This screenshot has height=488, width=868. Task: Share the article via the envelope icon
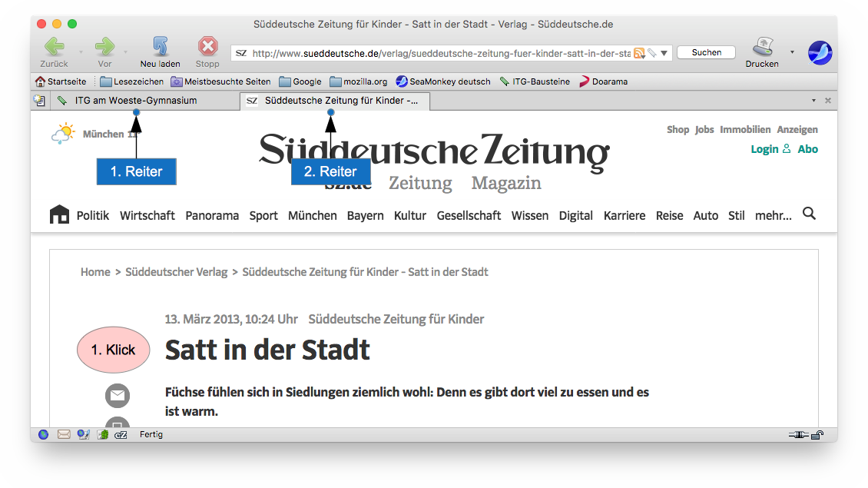point(118,396)
